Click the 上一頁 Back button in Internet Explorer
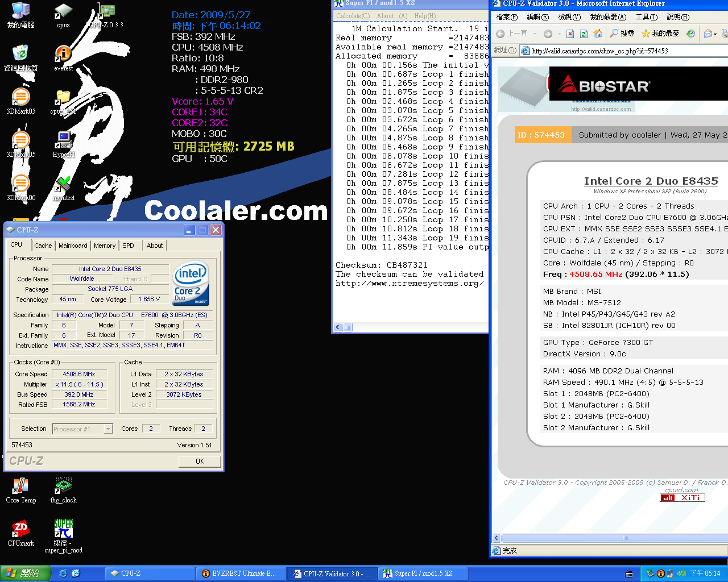The width and height of the screenshot is (728, 582). point(512,34)
